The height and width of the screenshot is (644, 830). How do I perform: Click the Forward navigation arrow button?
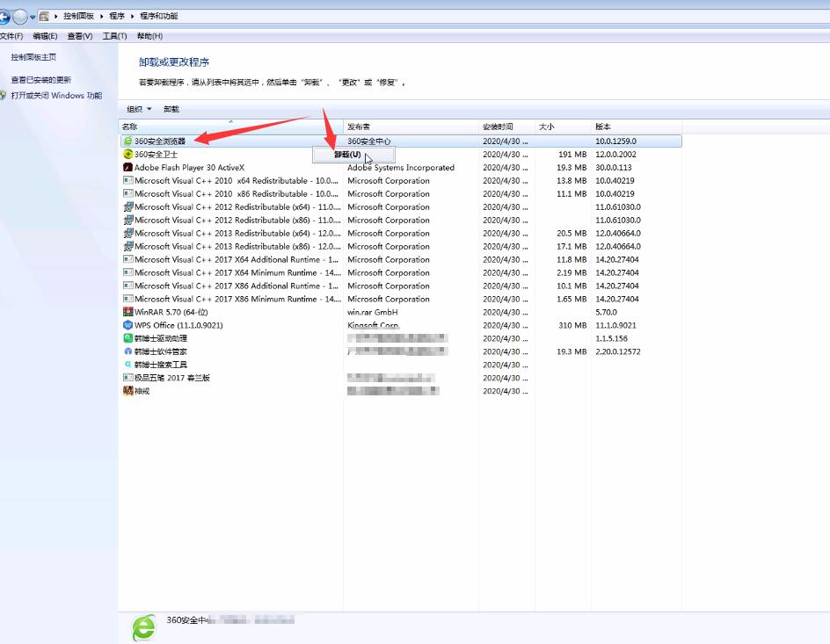pyautogui.click(x=19, y=17)
